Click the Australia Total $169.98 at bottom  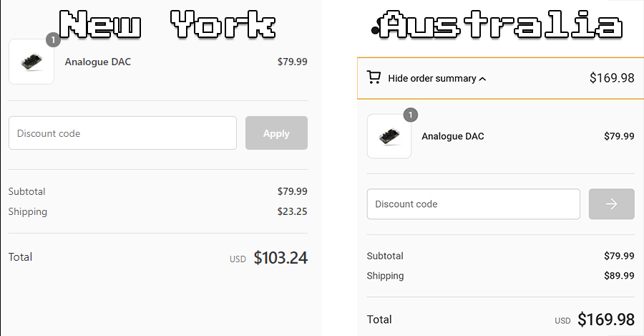(606, 320)
